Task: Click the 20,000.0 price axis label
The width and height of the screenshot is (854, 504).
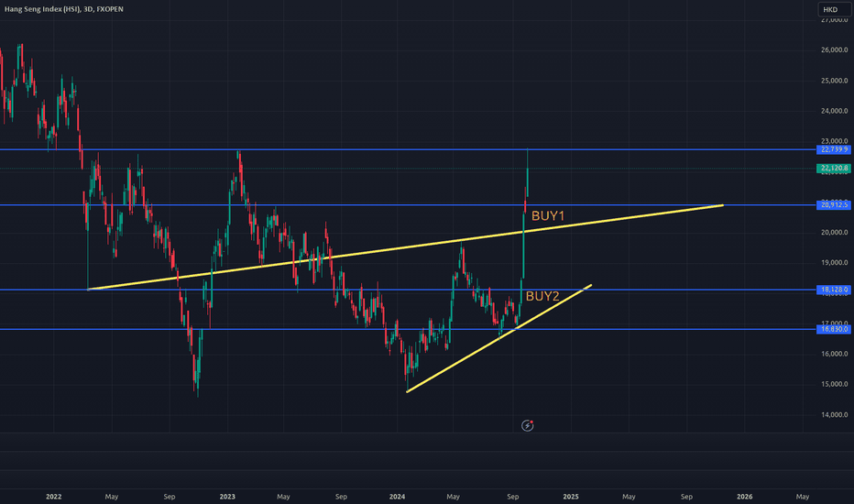Action: tap(835, 233)
